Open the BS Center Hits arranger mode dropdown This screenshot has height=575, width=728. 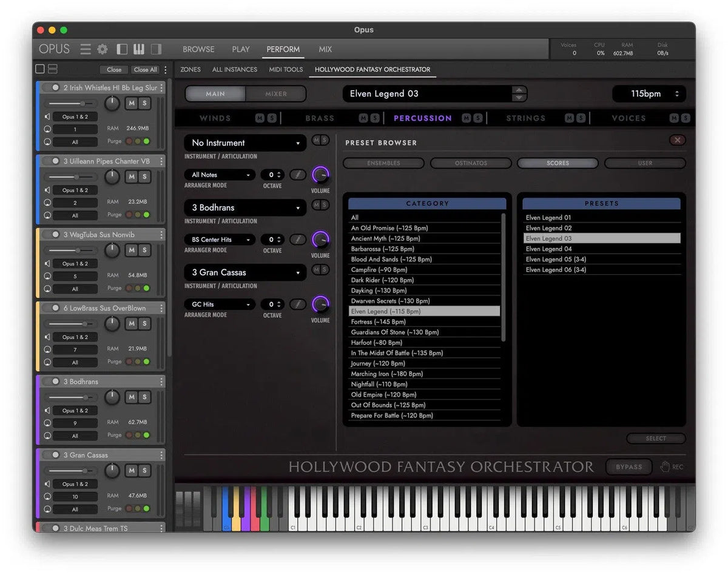click(219, 239)
